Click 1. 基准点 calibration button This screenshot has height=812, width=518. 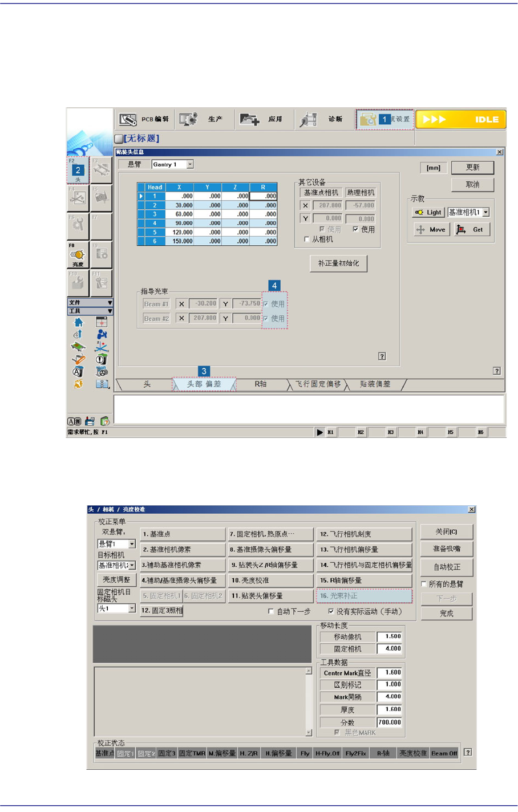coord(183,534)
